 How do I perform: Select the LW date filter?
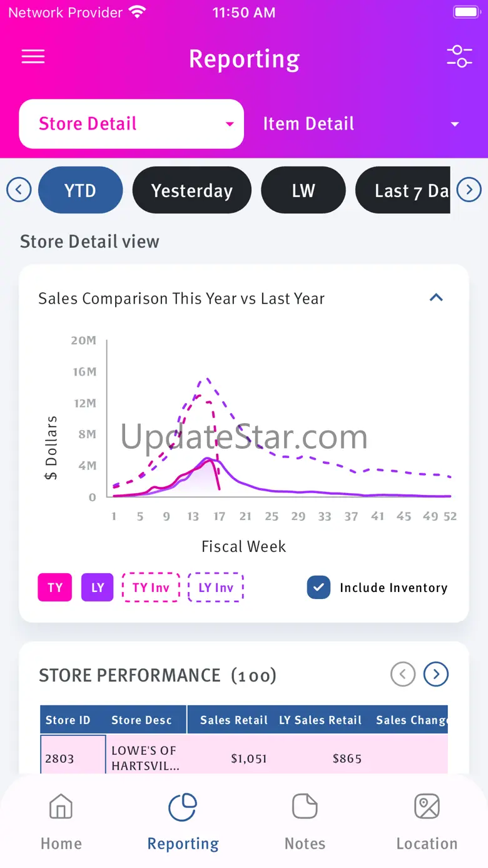click(303, 190)
